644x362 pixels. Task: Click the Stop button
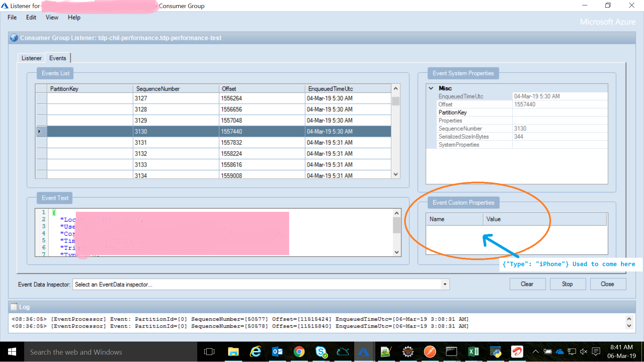(568, 284)
